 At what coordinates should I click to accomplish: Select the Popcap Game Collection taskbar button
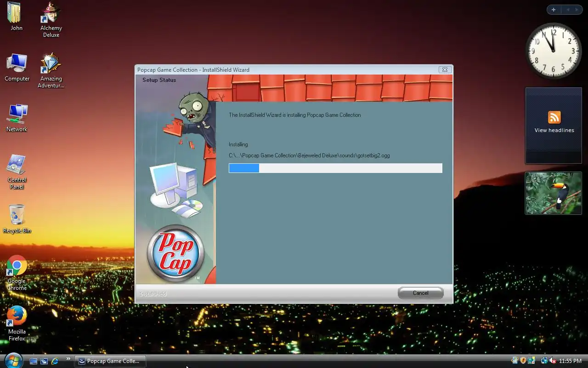coord(110,361)
